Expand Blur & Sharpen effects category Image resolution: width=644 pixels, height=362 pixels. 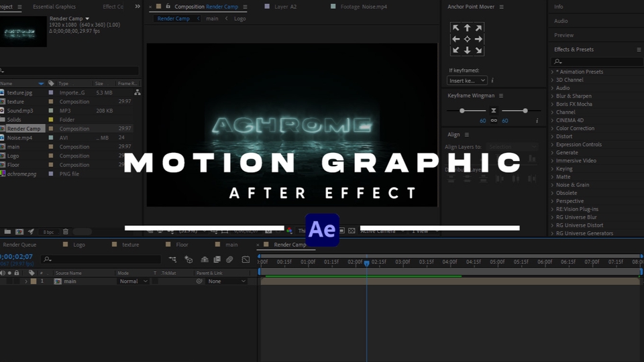(x=552, y=96)
